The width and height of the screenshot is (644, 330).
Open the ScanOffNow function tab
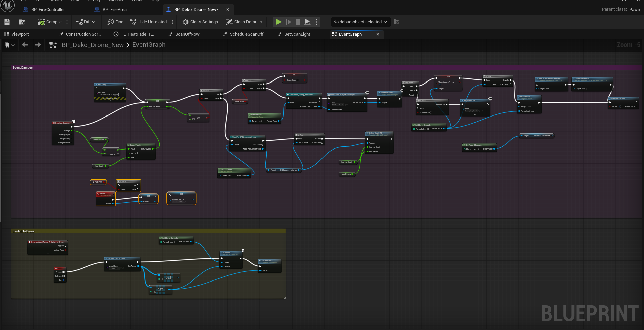(x=184, y=34)
